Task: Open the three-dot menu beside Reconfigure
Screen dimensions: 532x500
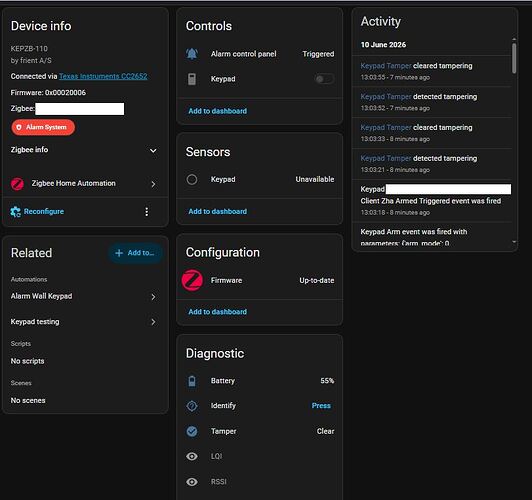Action: 147,212
